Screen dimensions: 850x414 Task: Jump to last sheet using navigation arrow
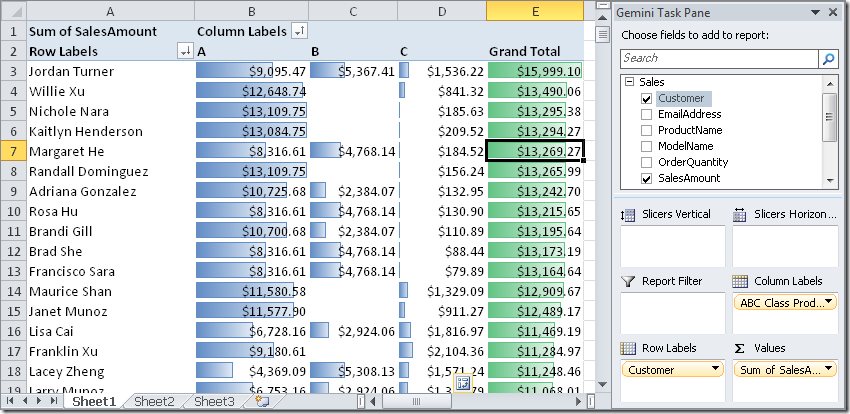coord(54,402)
